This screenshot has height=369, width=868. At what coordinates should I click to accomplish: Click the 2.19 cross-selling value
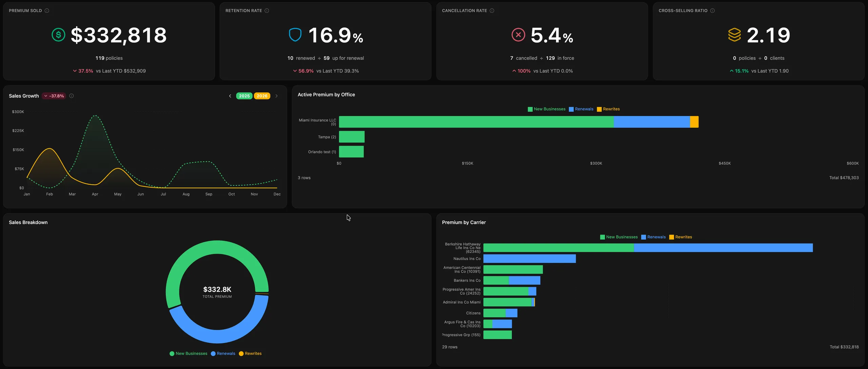[x=768, y=35]
